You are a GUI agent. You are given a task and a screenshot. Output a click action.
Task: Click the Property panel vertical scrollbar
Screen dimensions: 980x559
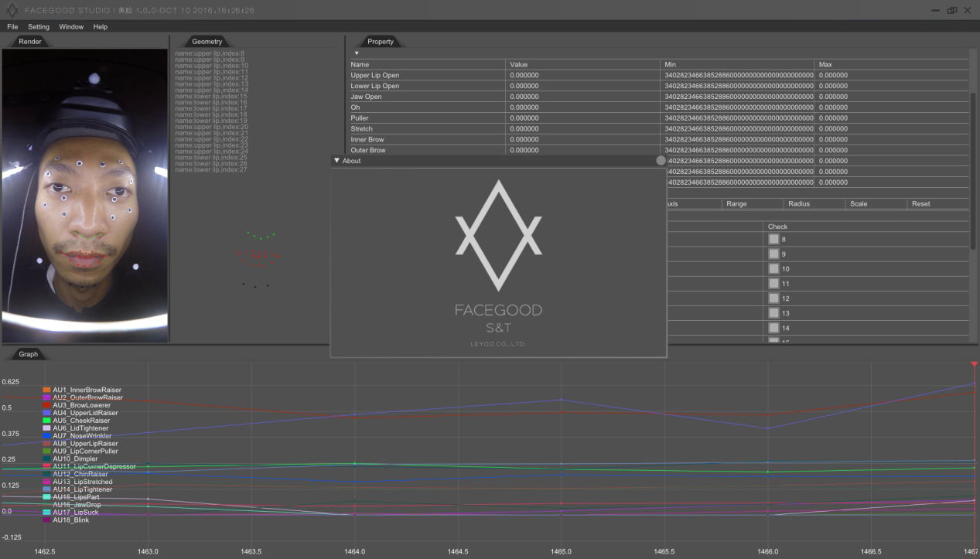click(x=973, y=170)
